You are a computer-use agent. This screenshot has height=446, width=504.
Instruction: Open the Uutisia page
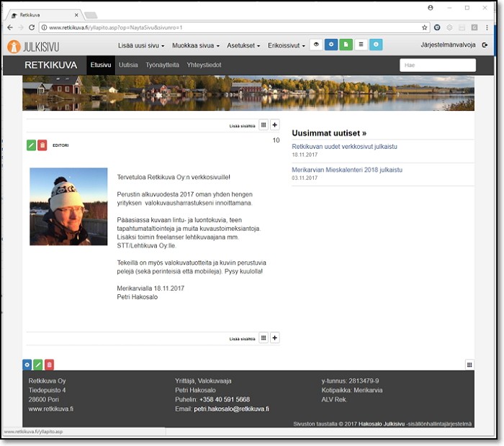pos(128,65)
